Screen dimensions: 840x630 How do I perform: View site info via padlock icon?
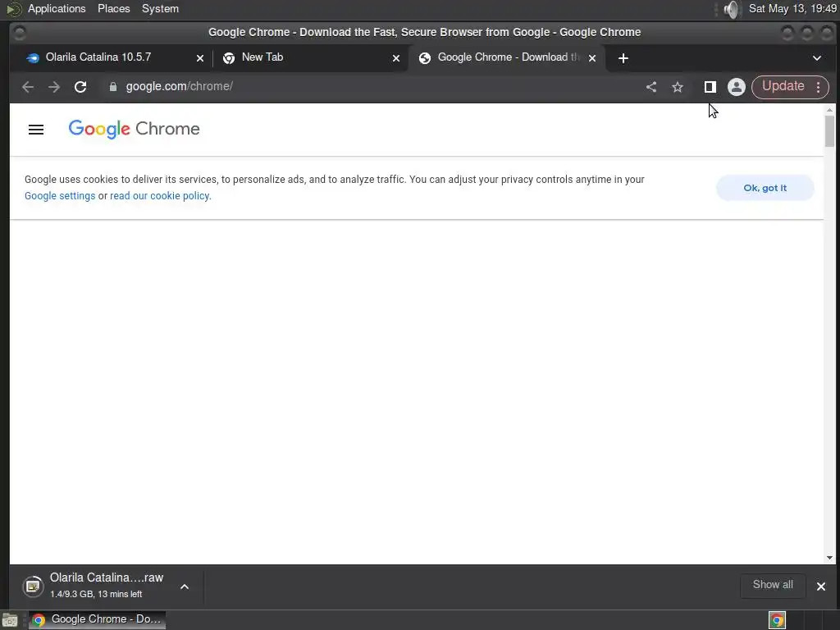(x=112, y=87)
